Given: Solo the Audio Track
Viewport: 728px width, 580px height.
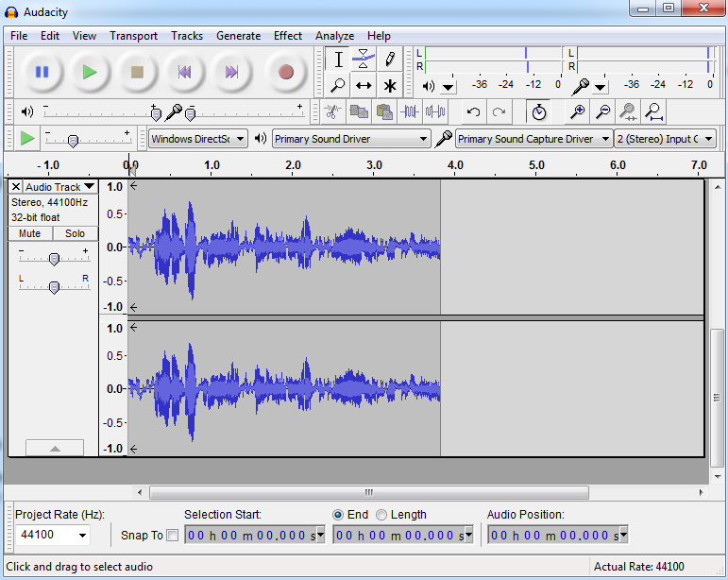Looking at the screenshot, I should (75, 233).
